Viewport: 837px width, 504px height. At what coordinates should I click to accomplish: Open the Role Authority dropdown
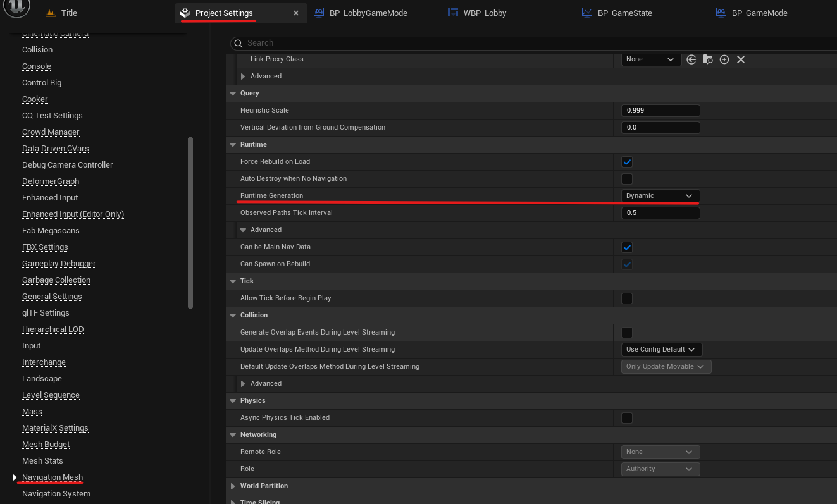coord(660,469)
